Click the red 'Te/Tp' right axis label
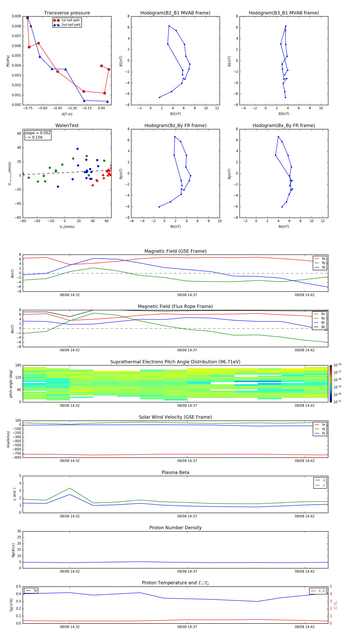Viewport: 351px width, 644px height. [x=336, y=605]
